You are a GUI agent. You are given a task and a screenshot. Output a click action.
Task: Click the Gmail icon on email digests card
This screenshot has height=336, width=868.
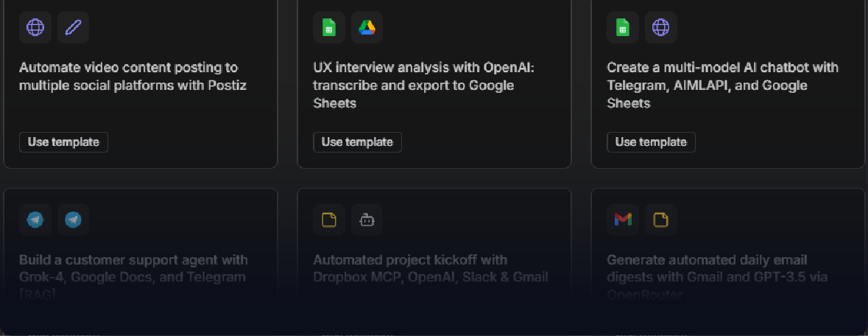(x=623, y=220)
